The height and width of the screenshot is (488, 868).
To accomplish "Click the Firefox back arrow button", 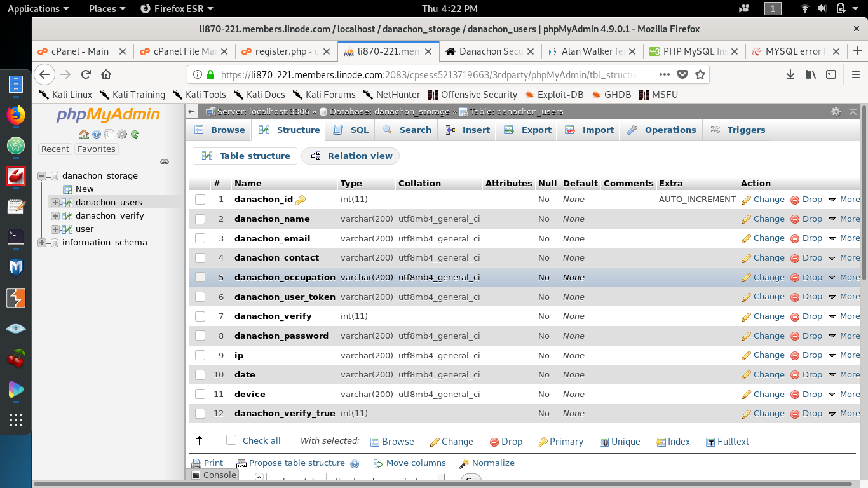I will [44, 74].
